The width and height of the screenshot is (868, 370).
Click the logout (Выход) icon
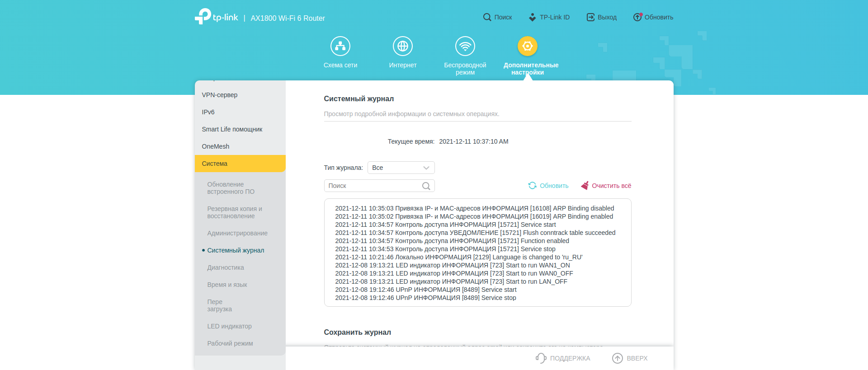(x=590, y=17)
